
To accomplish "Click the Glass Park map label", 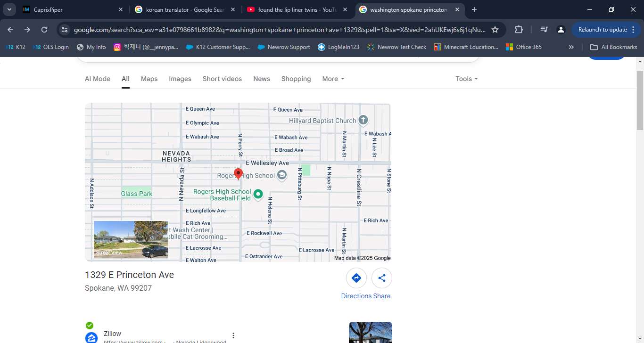I will (x=137, y=194).
